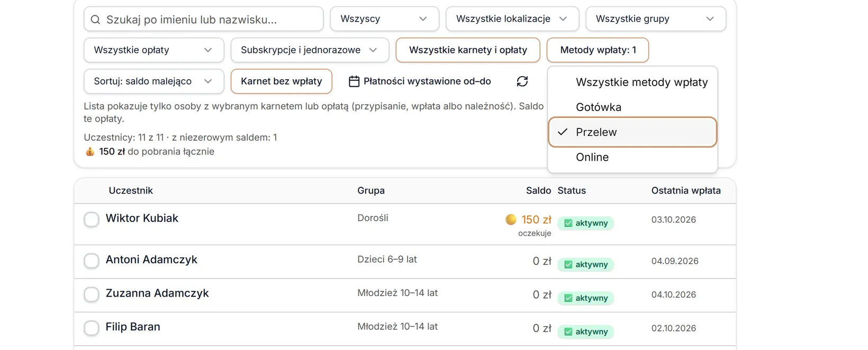Click the green check icon in Wiktor Kubiak's status

pyautogui.click(x=568, y=223)
